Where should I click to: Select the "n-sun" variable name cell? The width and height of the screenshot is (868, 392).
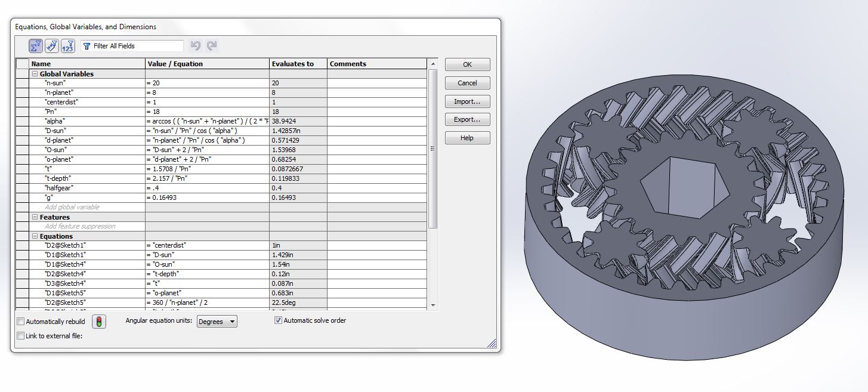87,83
